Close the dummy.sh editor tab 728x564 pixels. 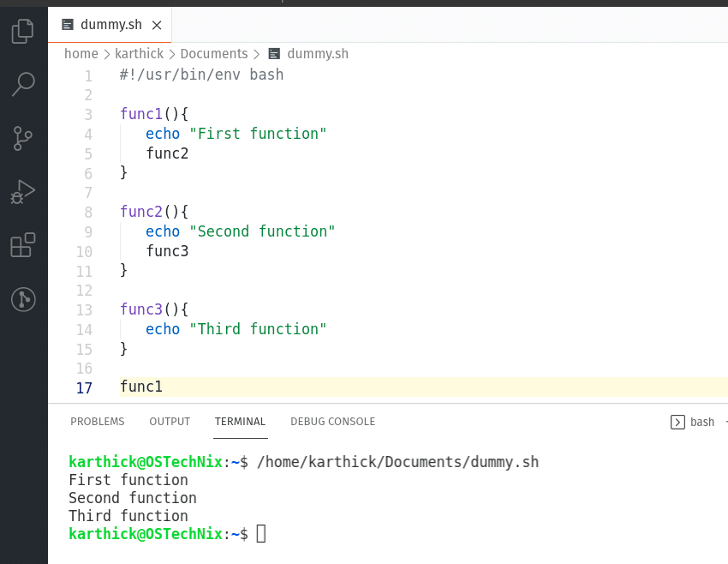click(157, 25)
